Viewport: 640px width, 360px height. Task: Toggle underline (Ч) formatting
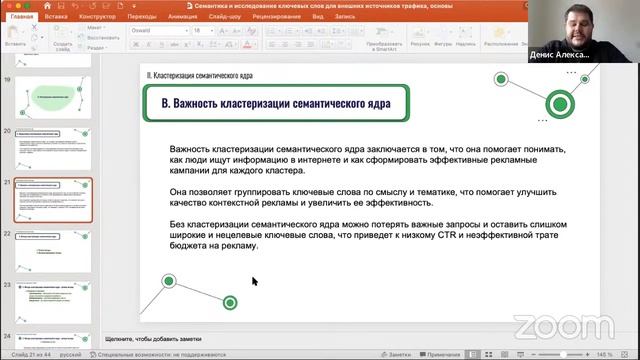pos(162,44)
